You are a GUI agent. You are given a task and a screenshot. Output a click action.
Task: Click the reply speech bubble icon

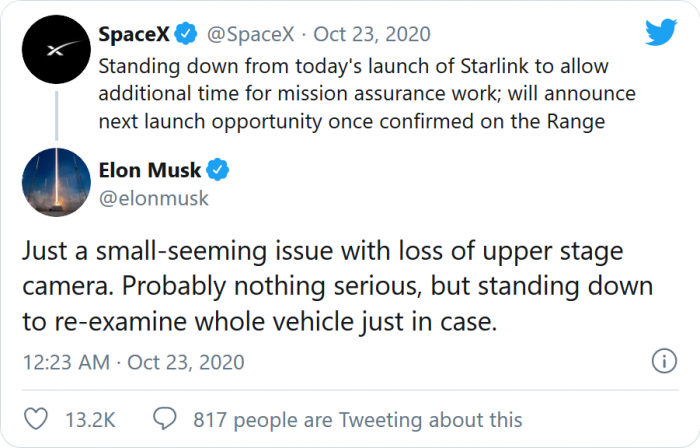tap(167, 420)
